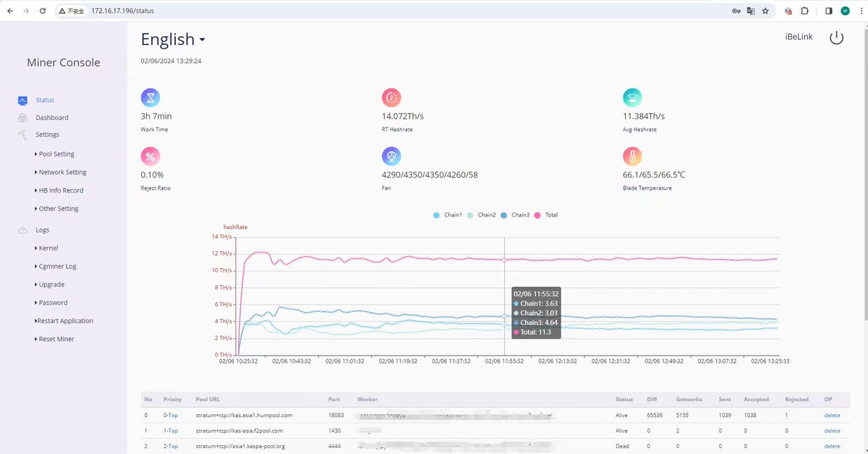Open the green browser profile avatar
This screenshot has height=454, width=868.
pyautogui.click(x=845, y=11)
